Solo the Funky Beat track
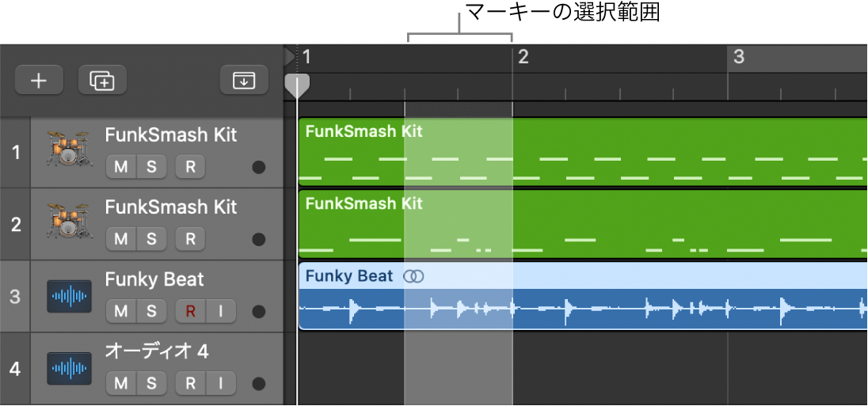 click(x=151, y=311)
